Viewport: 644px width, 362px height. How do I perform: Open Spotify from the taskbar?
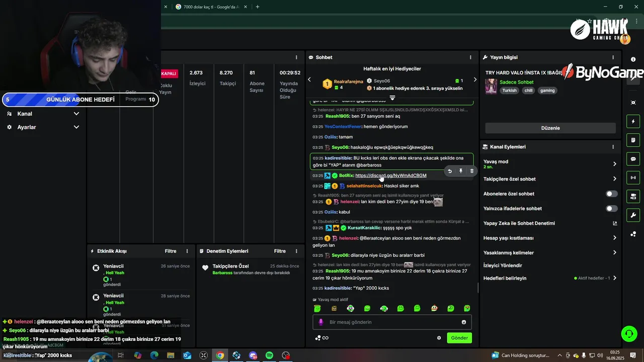point(269,355)
